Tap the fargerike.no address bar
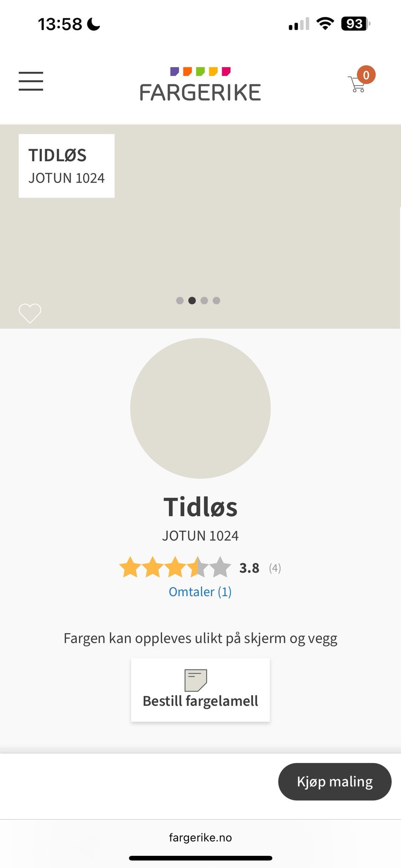 coord(200,837)
